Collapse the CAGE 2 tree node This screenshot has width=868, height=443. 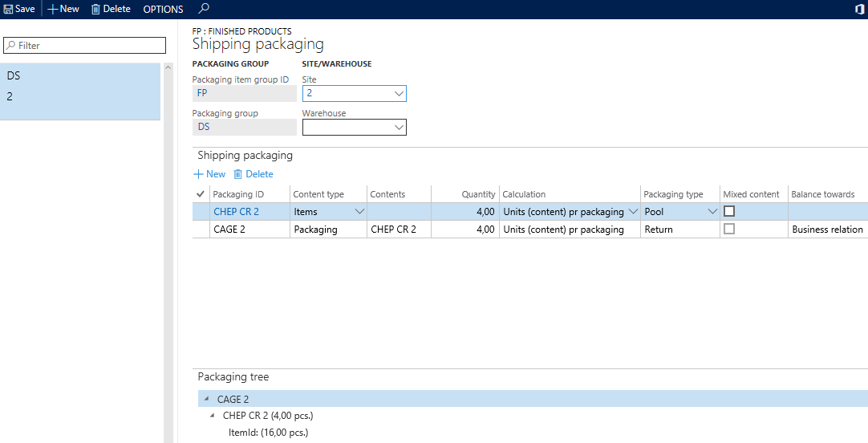(x=206, y=399)
